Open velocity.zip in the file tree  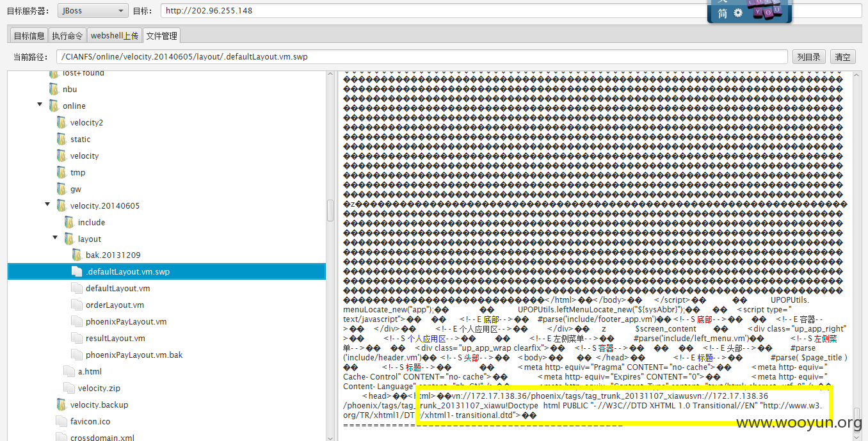99,388
